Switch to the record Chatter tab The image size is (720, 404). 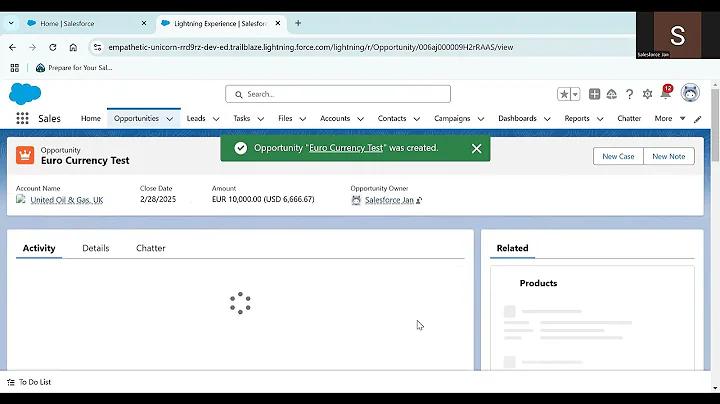(x=151, y=248)
